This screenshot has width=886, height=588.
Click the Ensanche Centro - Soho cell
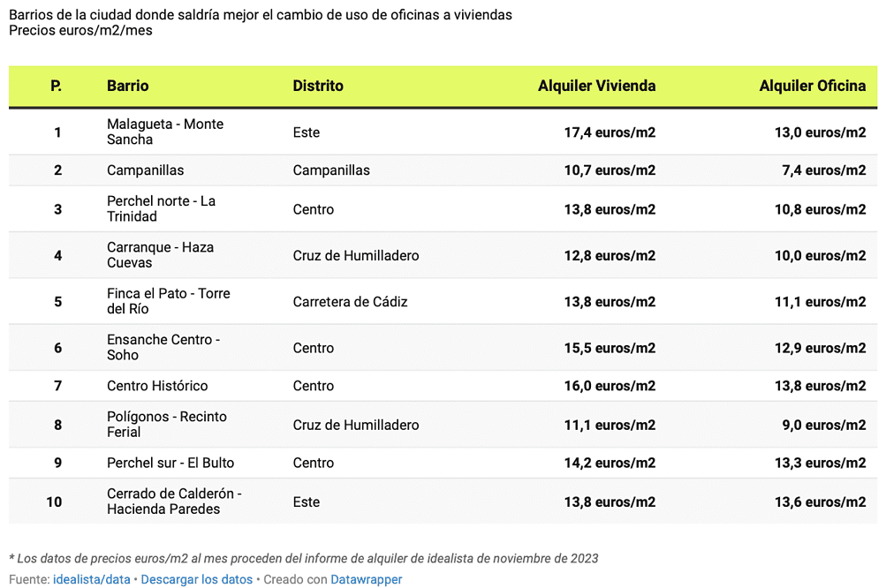(x=163, y=347)
